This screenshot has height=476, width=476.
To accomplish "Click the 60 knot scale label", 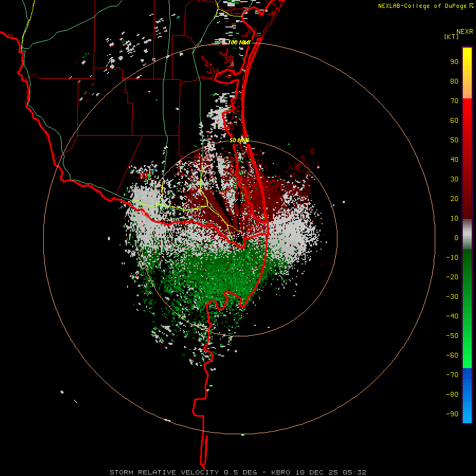I will [454, 120].
